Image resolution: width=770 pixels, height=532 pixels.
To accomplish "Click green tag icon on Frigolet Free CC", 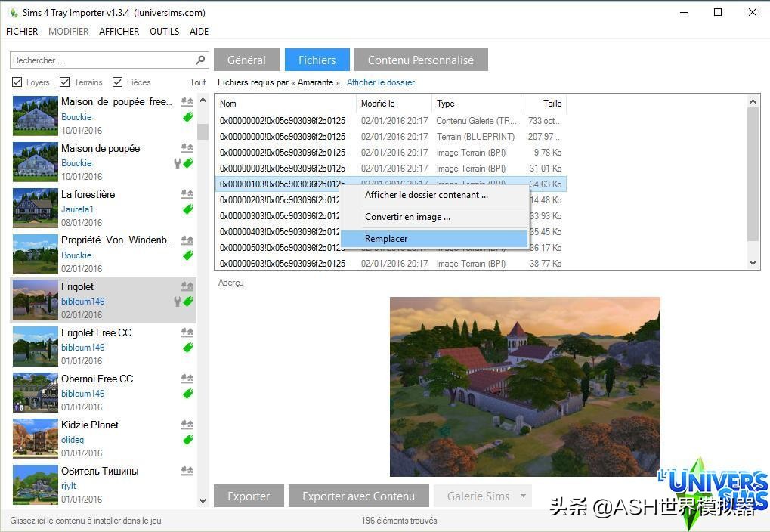I will pyautogui.click(x=188, y=348).
